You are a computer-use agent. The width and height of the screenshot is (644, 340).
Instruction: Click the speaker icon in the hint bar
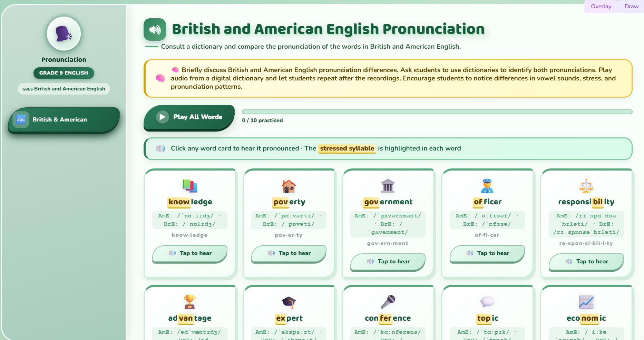point(160,148)
